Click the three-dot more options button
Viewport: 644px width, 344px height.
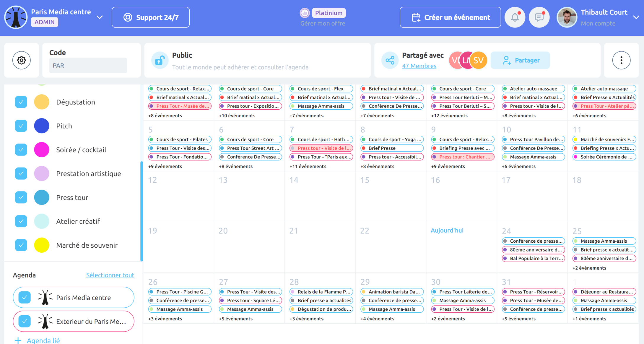pyautogui.click(x=621, y=60)
